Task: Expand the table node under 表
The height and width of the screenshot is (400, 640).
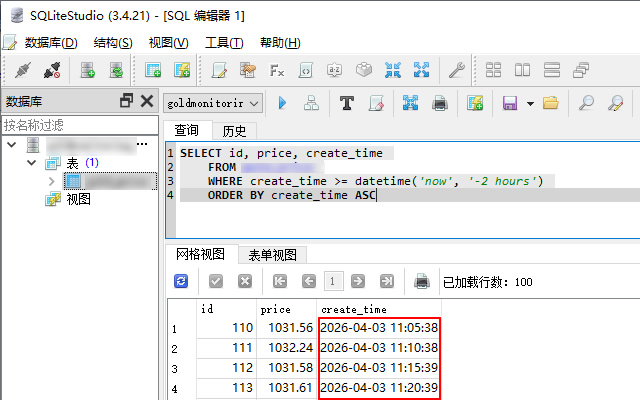Action: coord(51,181)
